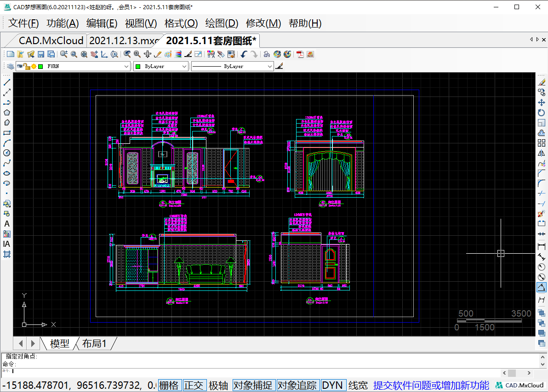Toggle the 正交 ortho mode
Screen dimensions: 548x392
(x=194, y=385)
